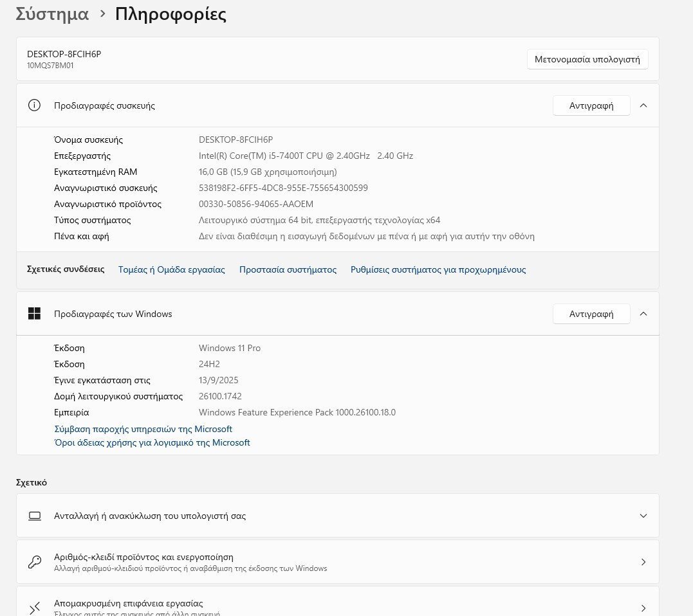This screenshot has width=693, height=616.
Task: Open Σύμβαση παροχής υπηρεσιών της Microsoft link
Action: (x=143, y=429)
